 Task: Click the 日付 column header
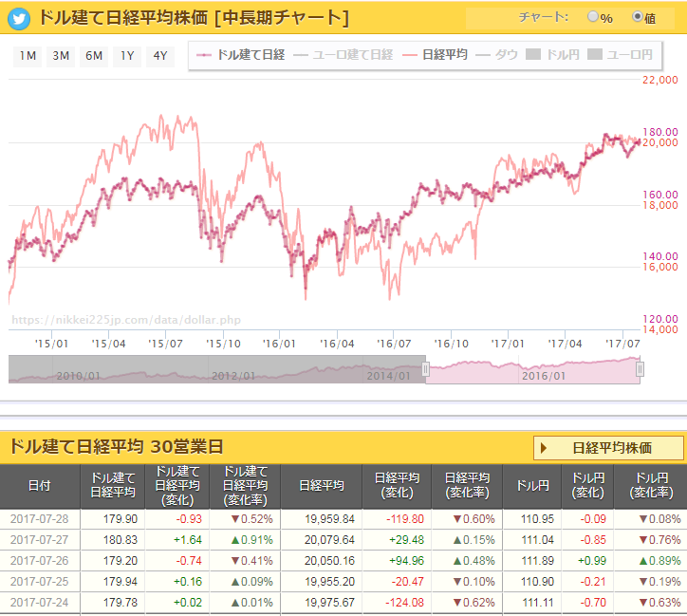(40, 485)
